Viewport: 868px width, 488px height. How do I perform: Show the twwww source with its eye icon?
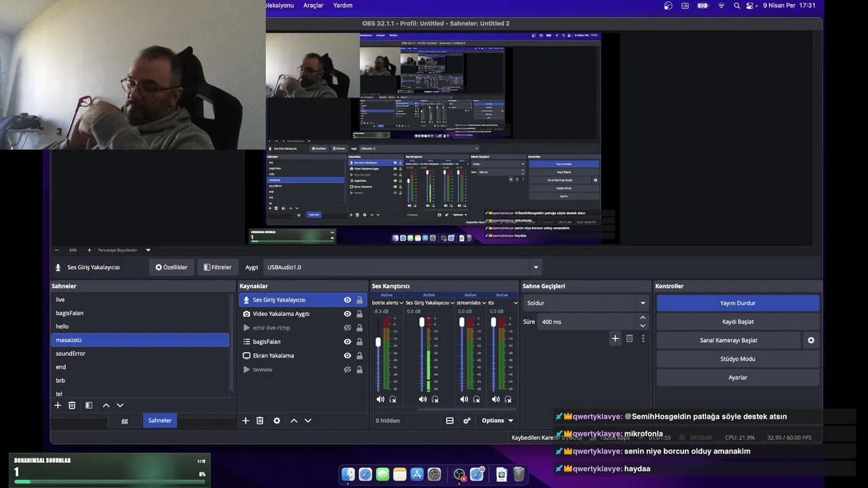(347, 369)
